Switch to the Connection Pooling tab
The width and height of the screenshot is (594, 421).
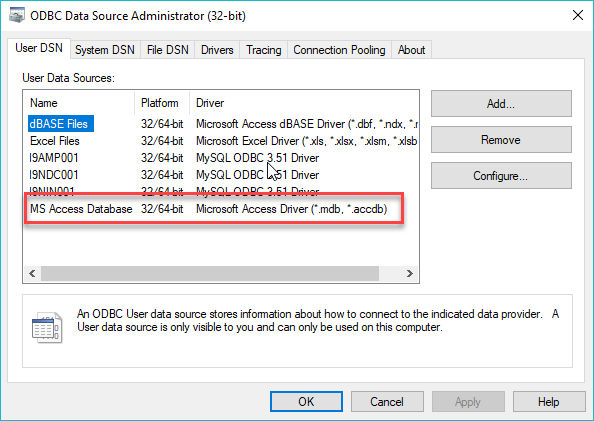point(339,50)
